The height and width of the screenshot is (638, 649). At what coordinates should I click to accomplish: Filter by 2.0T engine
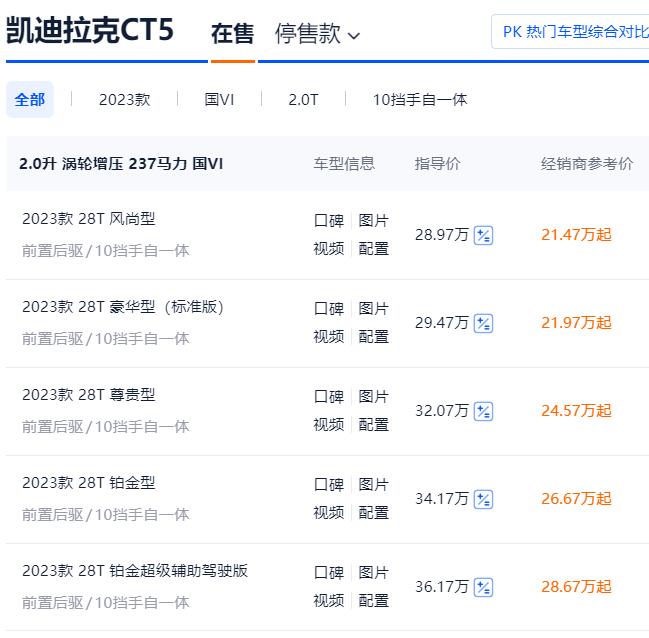click(x=303, y=100)
